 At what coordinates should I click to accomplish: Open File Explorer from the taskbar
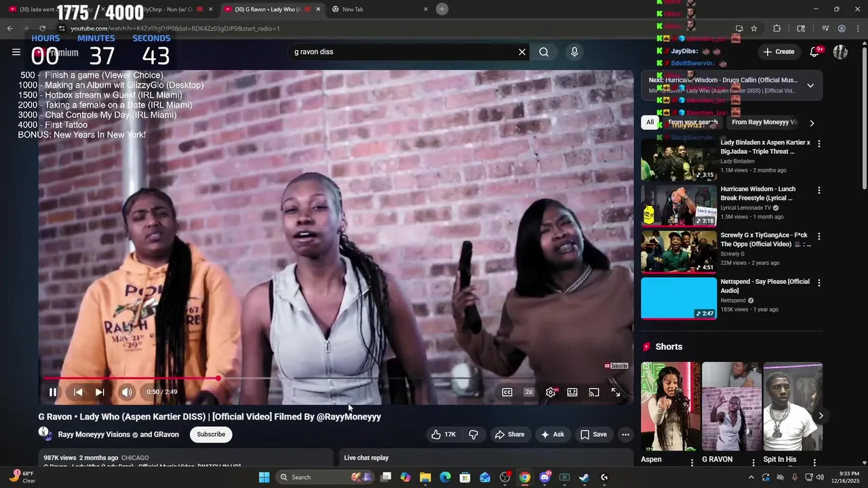tap(425, 477)
